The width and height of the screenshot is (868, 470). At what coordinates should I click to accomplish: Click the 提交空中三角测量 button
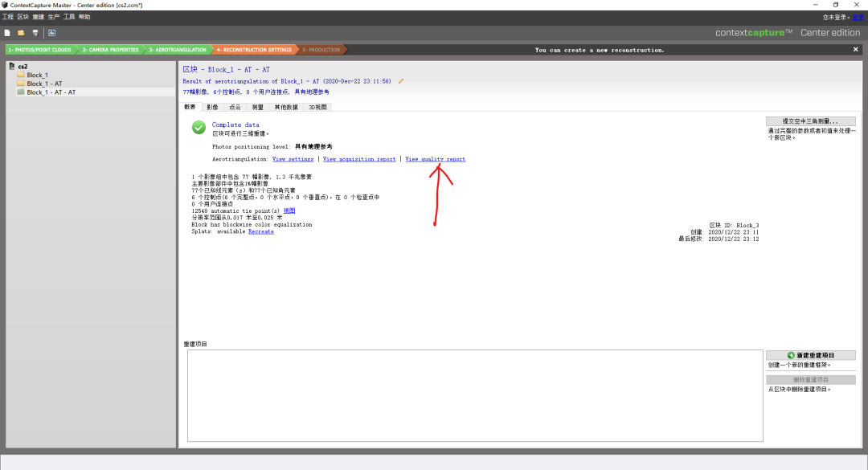point(810,121)
